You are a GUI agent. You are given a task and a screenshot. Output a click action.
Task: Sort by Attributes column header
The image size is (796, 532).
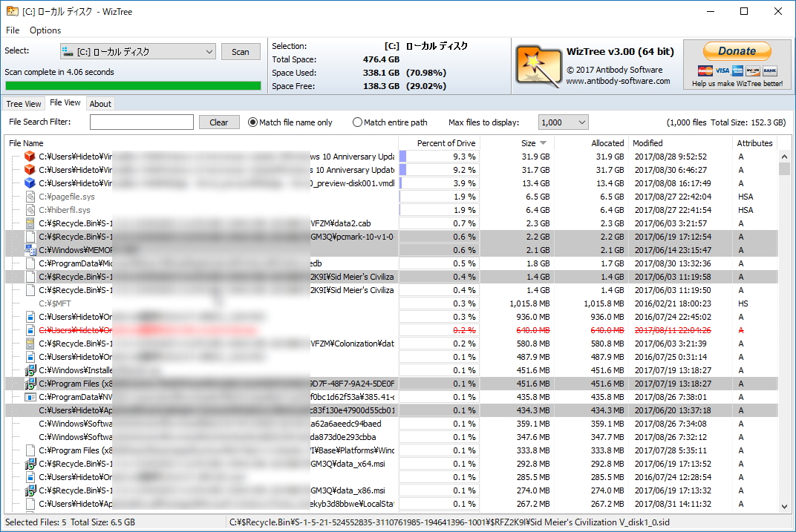pos(754,143)
